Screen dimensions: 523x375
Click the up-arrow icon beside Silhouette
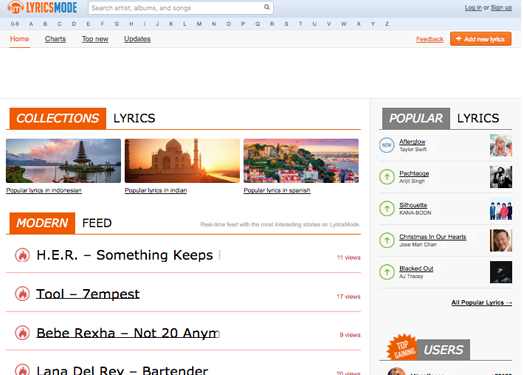[387, 209]
